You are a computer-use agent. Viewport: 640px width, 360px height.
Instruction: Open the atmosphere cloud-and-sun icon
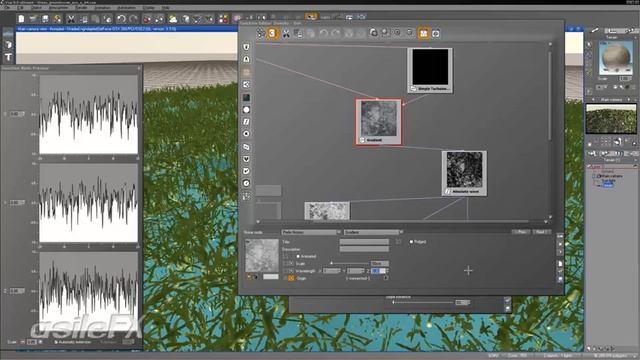pos(173,19)
